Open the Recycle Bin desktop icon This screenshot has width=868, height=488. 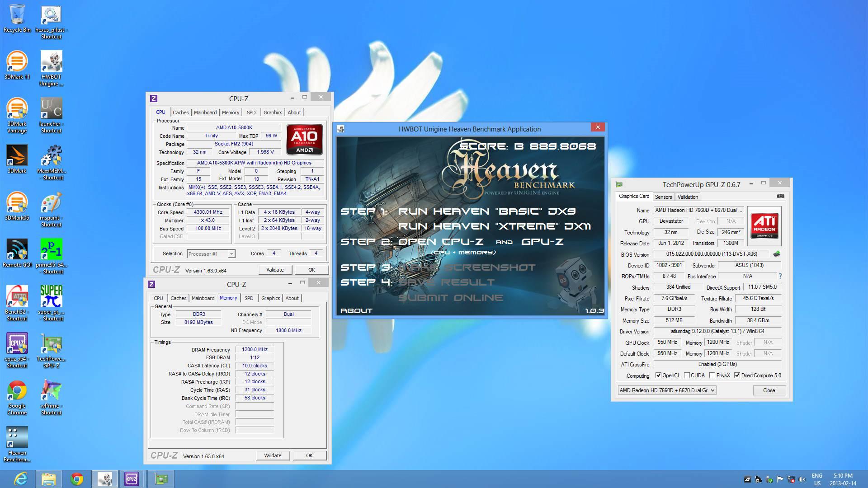(17, 19)
